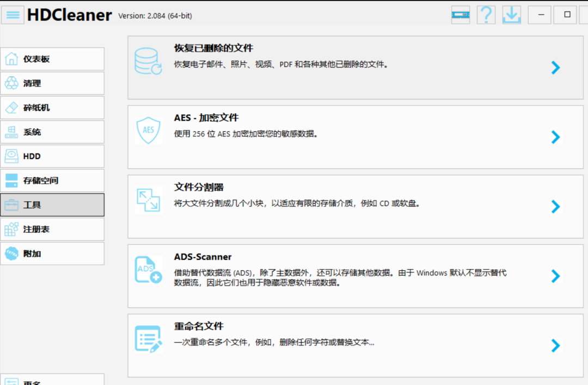The height and width of the screenshot is (385, 588).
Task: Click the eraser icon beside 碎纸机
Action: click(11, 108)
